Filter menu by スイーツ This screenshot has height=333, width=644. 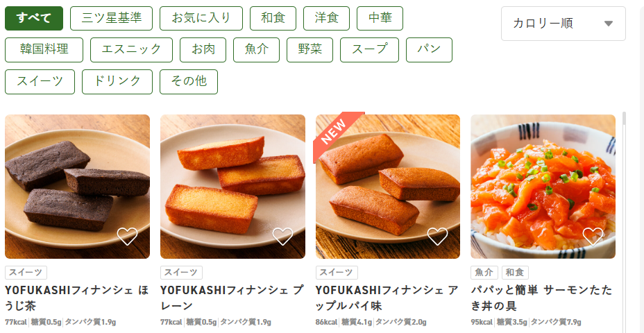40,82
